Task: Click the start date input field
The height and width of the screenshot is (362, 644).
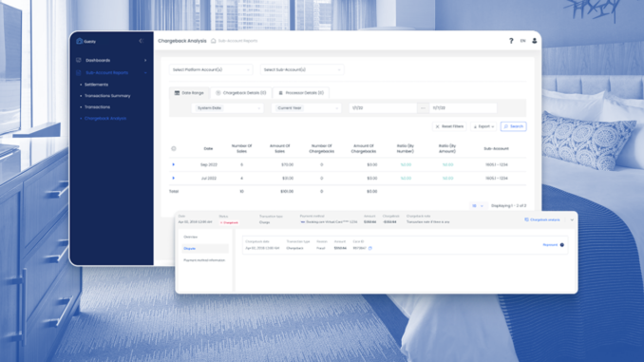Action: pyautogui.click(x=383, y=108)
